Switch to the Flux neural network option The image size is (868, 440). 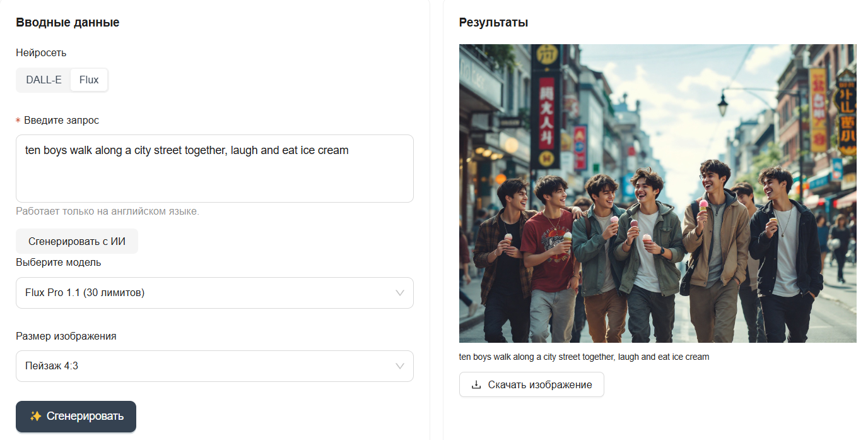tap(89, 80)
